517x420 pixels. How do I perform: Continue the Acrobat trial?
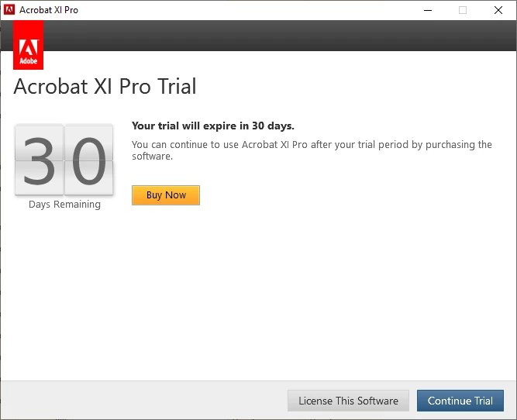point(460,401)
